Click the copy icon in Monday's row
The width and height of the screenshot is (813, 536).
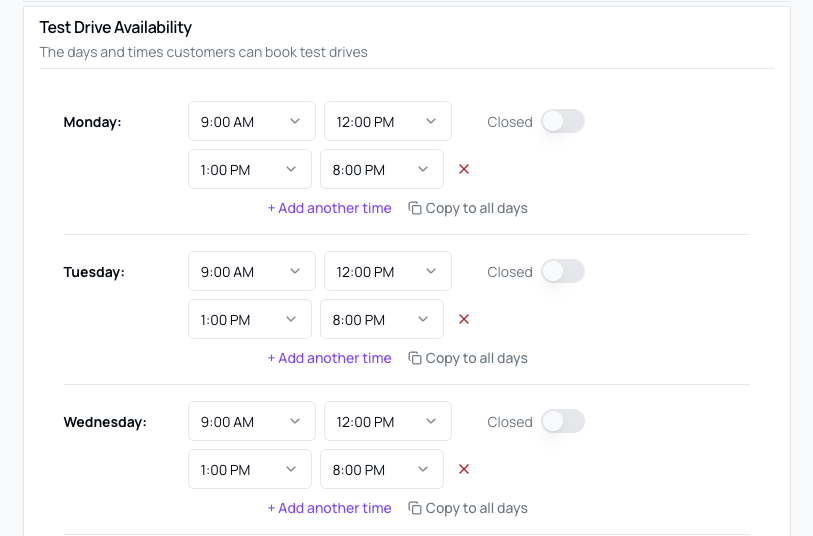pos(415,208)
